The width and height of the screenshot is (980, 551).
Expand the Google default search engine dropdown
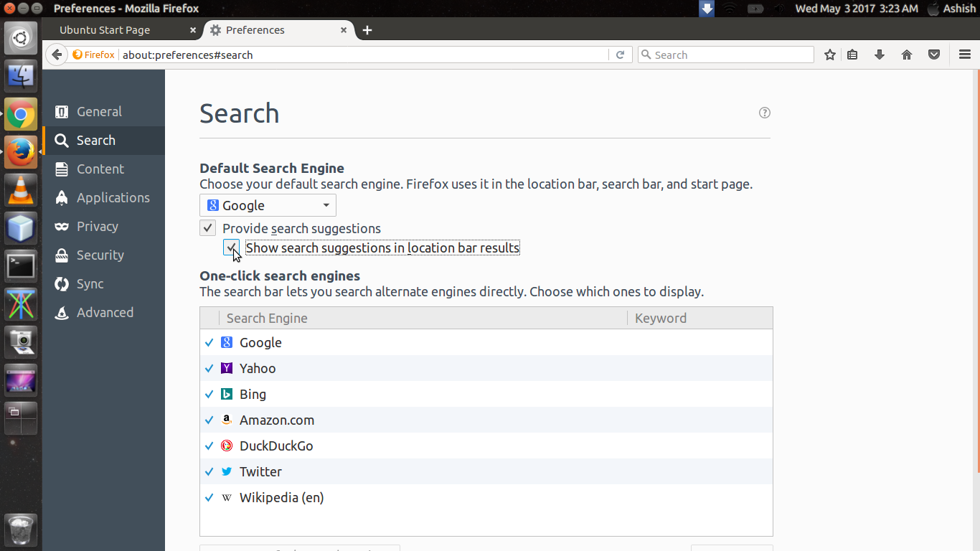click(x=268, y=205)
